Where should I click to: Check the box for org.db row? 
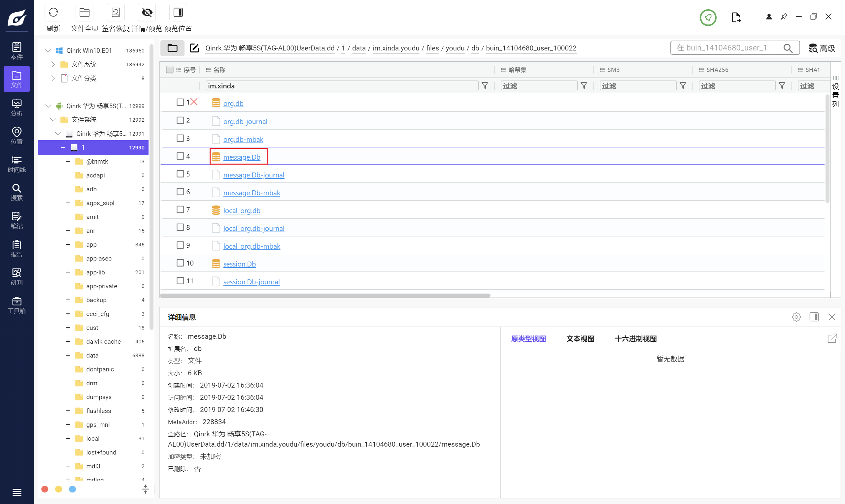click(x=180, y=102)
